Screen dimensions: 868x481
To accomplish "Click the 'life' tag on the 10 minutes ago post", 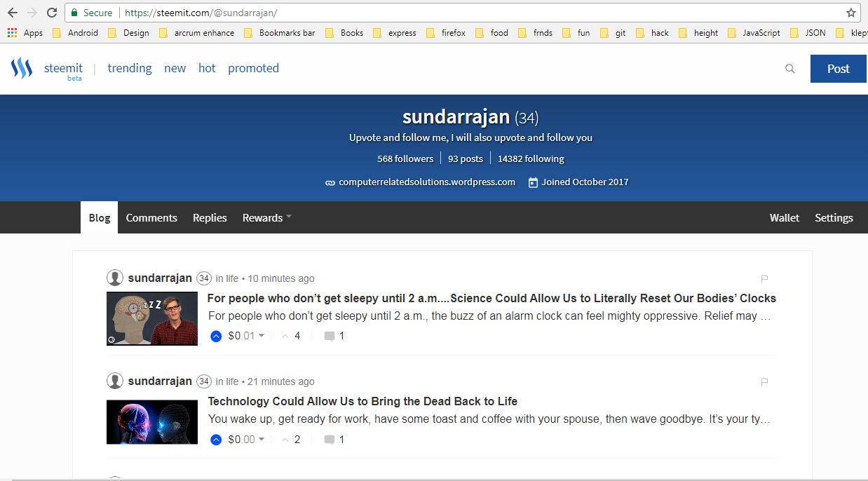I will pos(232,278).
